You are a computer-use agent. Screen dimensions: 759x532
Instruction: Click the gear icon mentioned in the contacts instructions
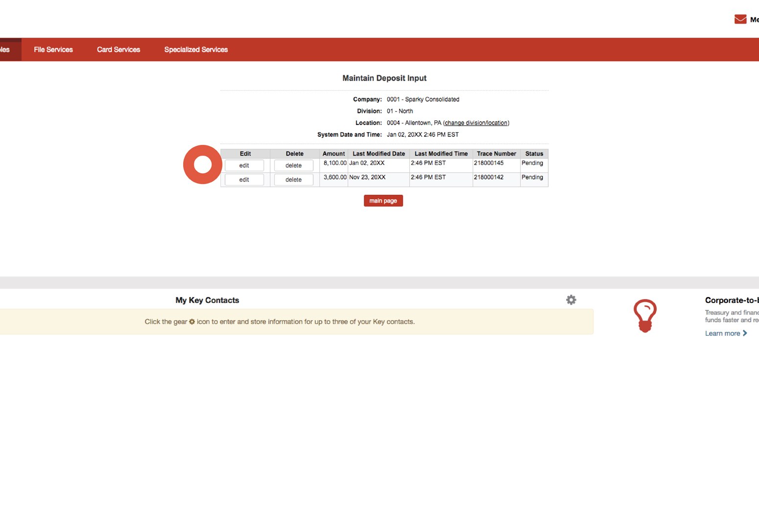pos(191,322)
